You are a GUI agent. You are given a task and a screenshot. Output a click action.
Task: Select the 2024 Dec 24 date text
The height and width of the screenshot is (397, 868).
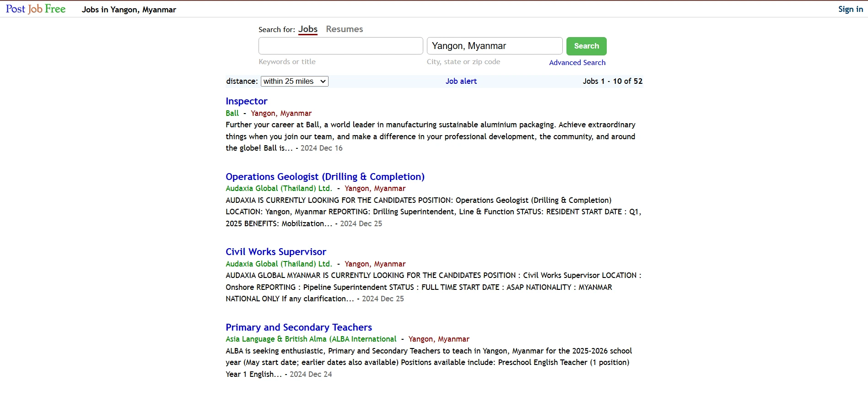click(311, 374)
